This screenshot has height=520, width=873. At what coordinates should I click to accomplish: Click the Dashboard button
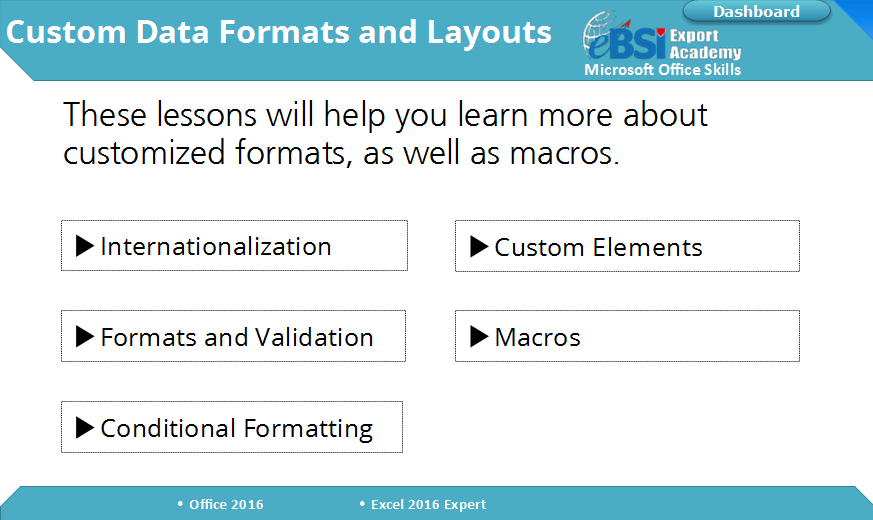[x=756, y=11]
